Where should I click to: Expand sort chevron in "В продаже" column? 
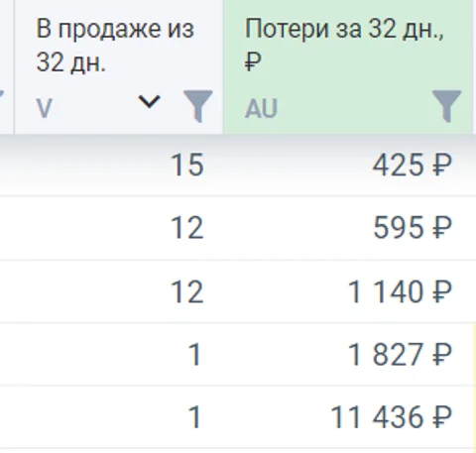tap(149, 101)
